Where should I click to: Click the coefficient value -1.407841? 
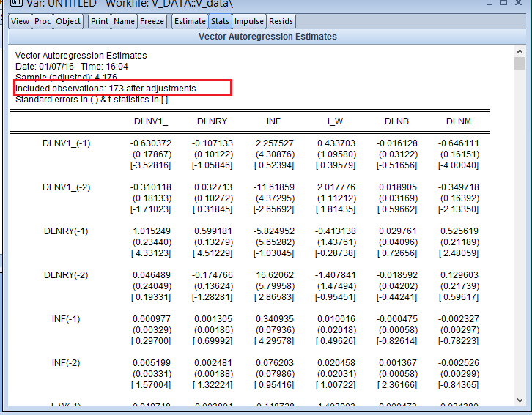pos(335,275)
